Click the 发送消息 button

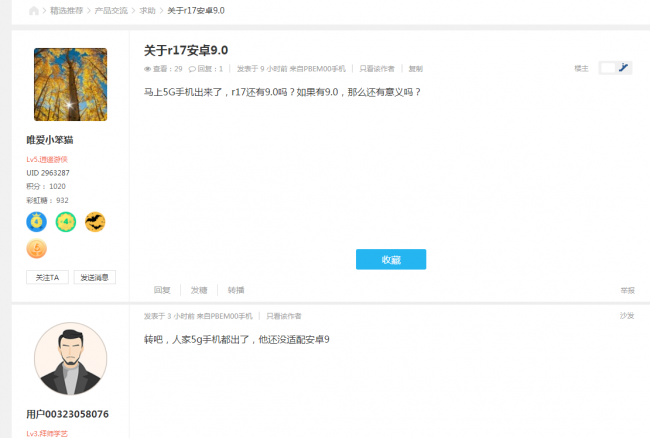[x=95, y=277]
